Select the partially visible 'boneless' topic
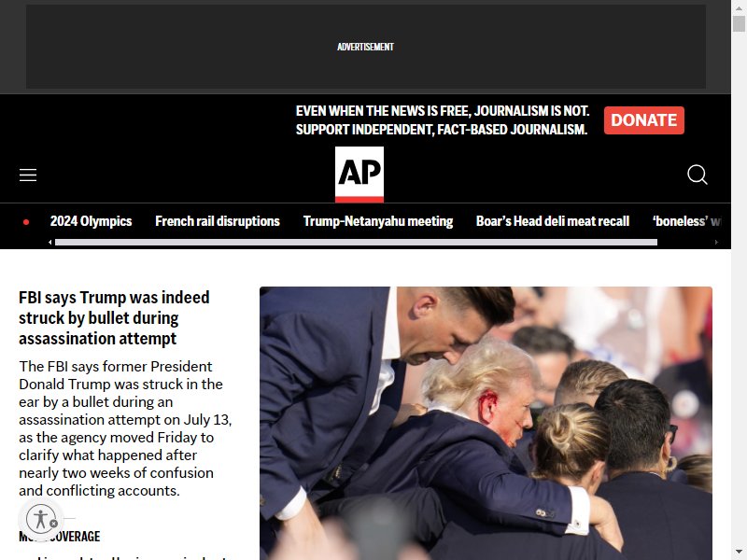Screen dimensions: 747x560 pyautogui.click(x=687, y=221)
